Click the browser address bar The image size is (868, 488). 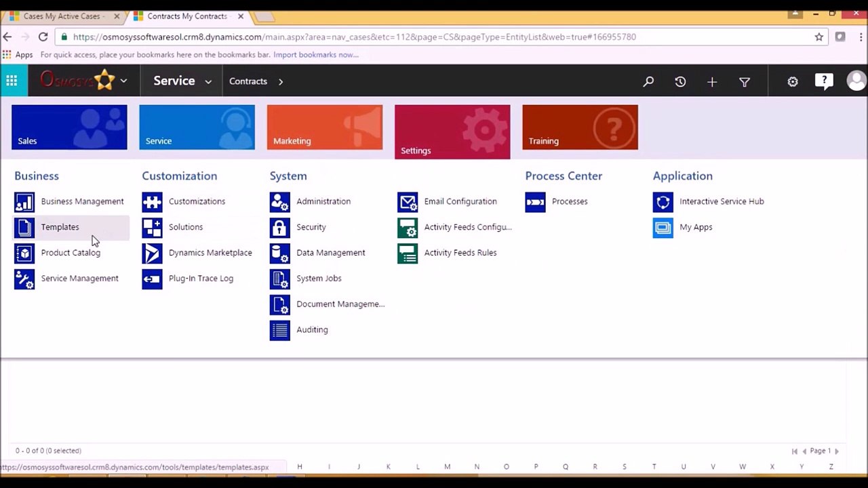click(x=434, y=37)
